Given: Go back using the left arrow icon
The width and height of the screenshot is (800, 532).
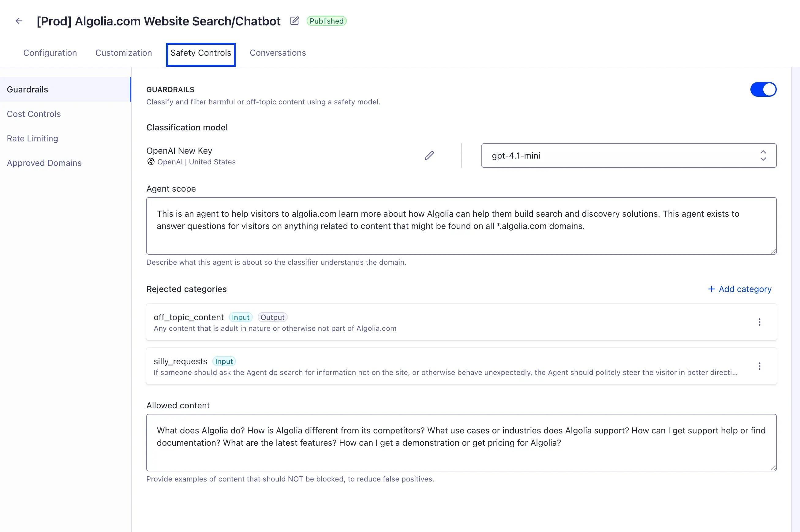Looking at the screenshot, I should tap(19, 21).
